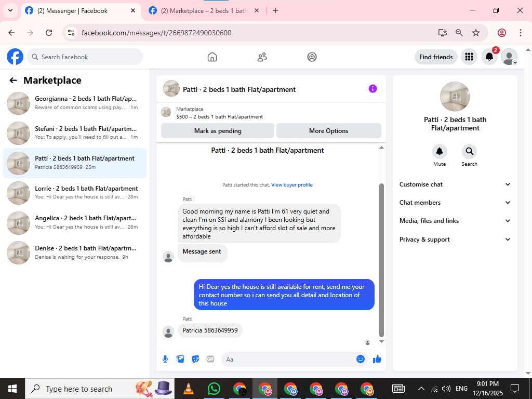This screenshot has width=532, height=399.
Task: Open Stefani conversation in list
Action: 75,133
